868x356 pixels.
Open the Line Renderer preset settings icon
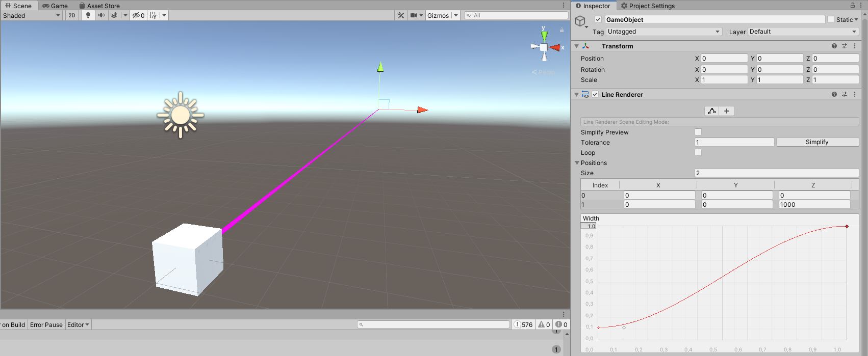tap(845, 94)
